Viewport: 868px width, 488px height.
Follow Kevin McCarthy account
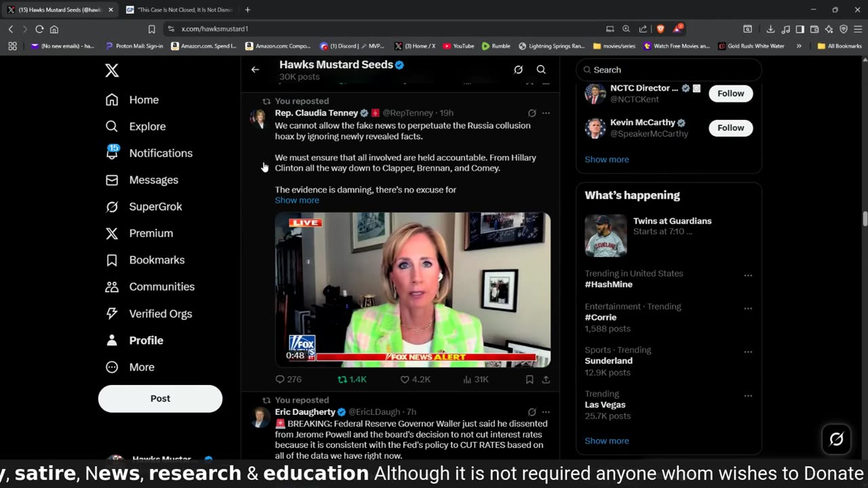click(x=731, y=128)
